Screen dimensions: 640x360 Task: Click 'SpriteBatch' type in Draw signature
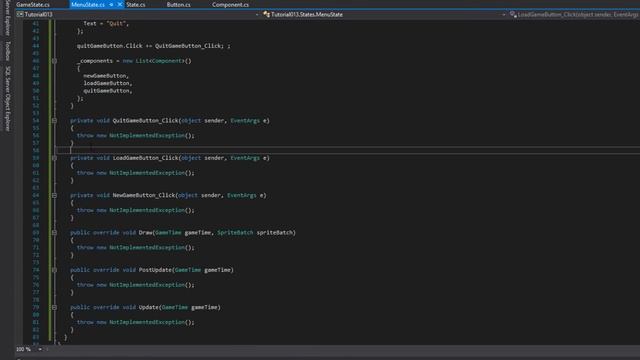tap(235, 233)
